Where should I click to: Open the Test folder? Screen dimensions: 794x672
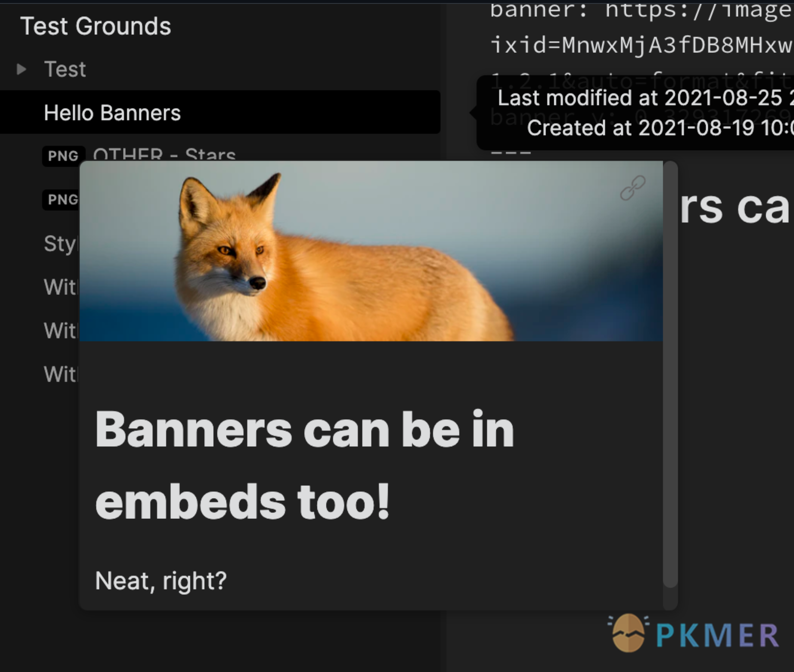point(64,69)
